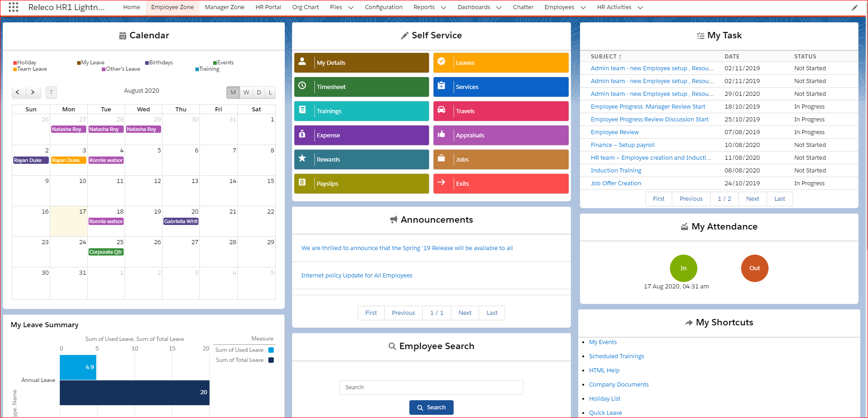Mark attendance with green In button
Viewport: 868px width, 418px height.
pyautogui.click(x=683, y=268)
